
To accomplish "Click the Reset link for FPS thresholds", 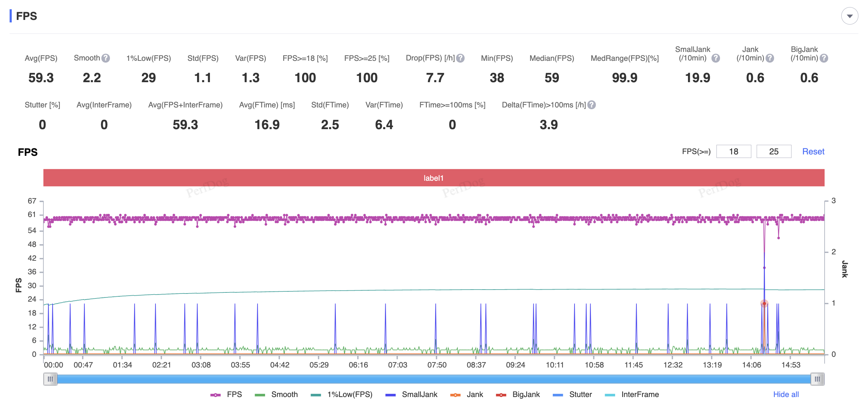I will pyautogui.click(x=813, y=152).
